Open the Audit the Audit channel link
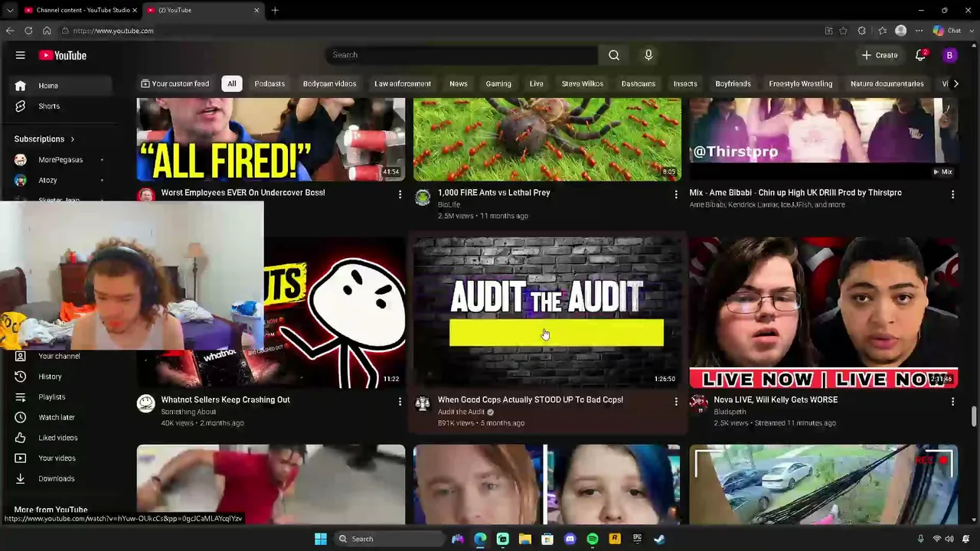Viewport: 980px width, 551px height. 461,412
